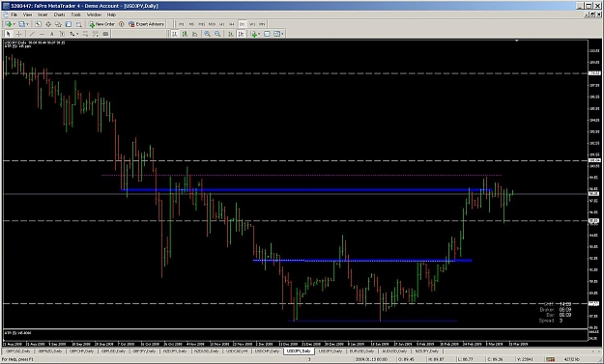Select the D1 timeframe button

(242, 24)
